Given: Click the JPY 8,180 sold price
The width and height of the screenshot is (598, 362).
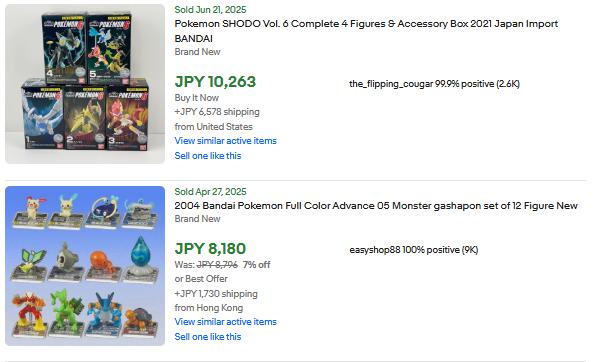Looking at the screenshot, I should [x=210, y=249].
